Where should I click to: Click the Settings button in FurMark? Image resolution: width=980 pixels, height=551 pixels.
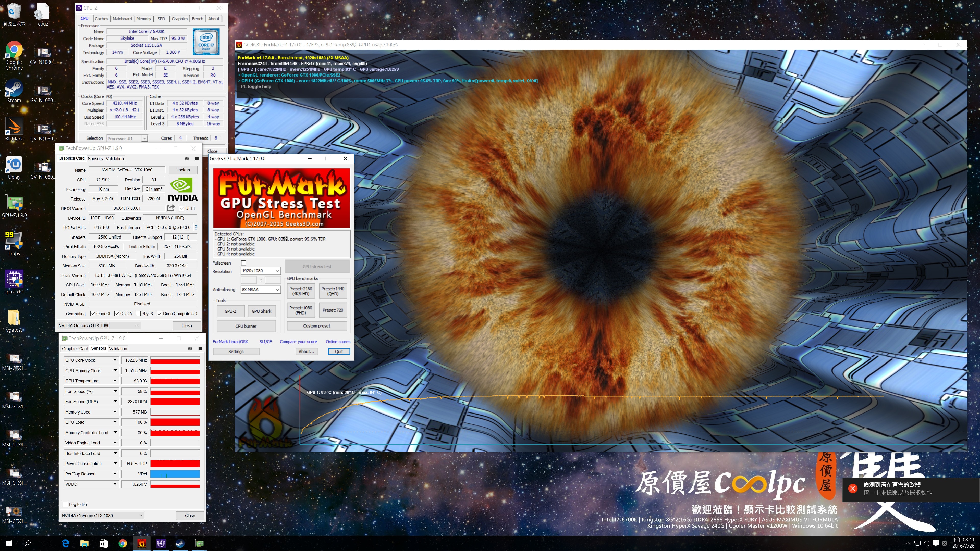click(236, 351)
